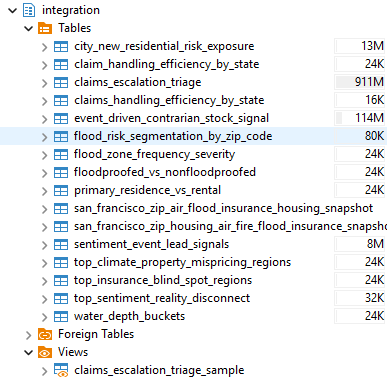The image size is (387, 377).
Task: Expand top_insurance_blind_spot_regions table node
Action: click(44, 281)
